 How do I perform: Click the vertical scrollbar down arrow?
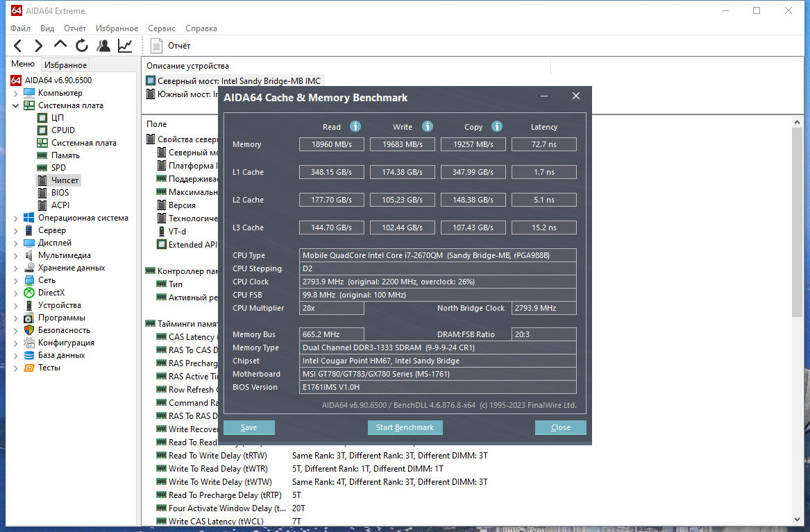[x=797, y=520]
